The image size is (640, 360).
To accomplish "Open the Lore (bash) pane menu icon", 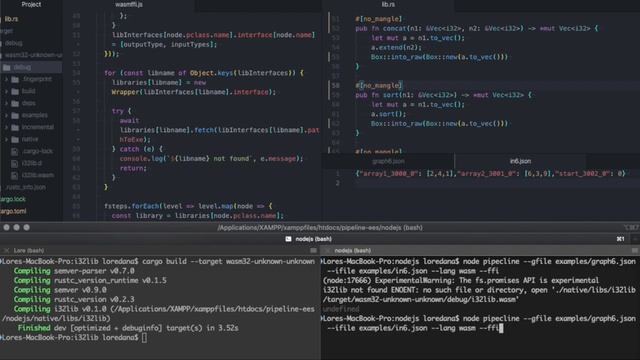I will (313, 250).
